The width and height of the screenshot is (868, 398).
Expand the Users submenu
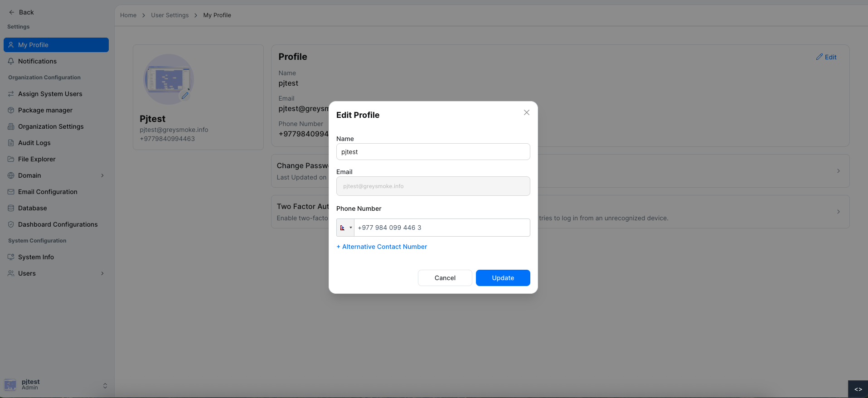pos(102,273)
